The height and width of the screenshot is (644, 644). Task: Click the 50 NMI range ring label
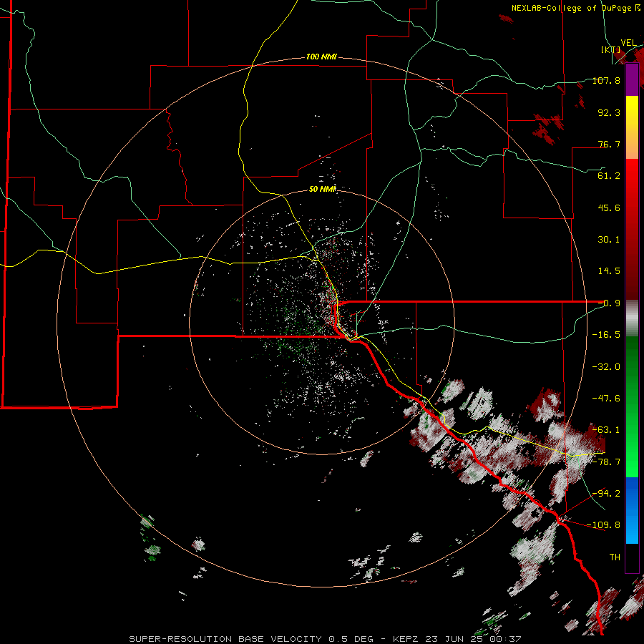[x=323, y=189]
